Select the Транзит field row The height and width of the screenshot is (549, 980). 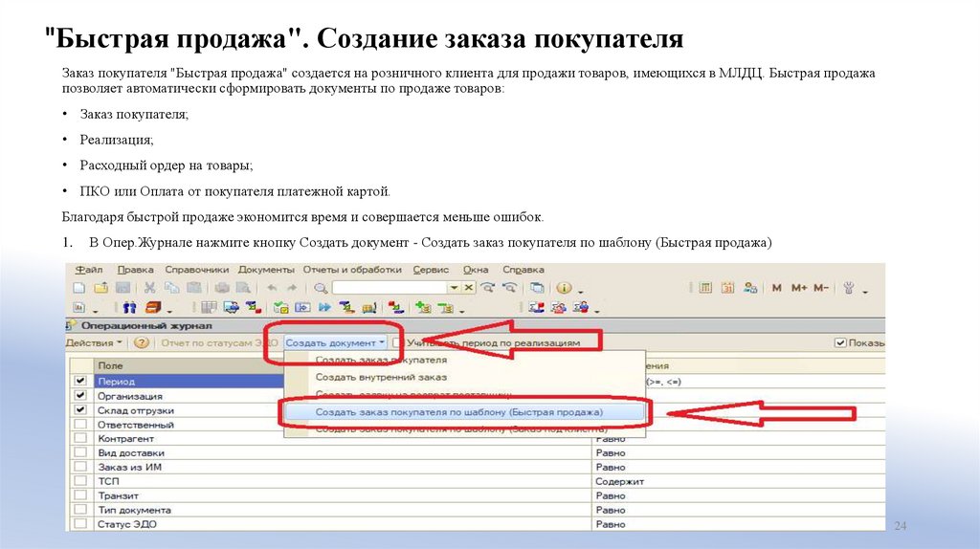[x=477, y=495]
